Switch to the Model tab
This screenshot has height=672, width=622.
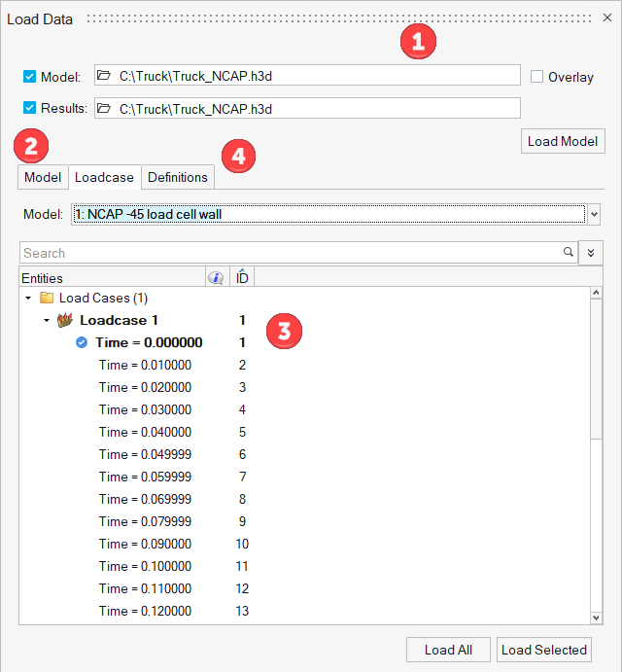[43, 177]
